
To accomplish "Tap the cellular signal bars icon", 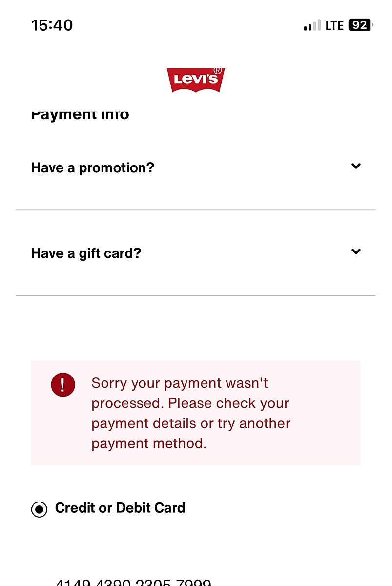I will (x=312, y=25).
